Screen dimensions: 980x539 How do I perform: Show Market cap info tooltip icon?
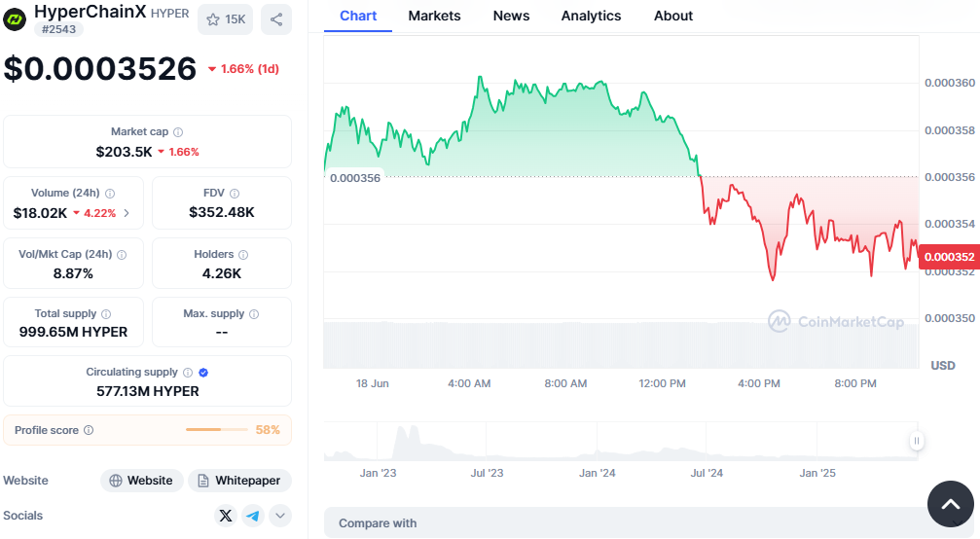click(178, 131)
